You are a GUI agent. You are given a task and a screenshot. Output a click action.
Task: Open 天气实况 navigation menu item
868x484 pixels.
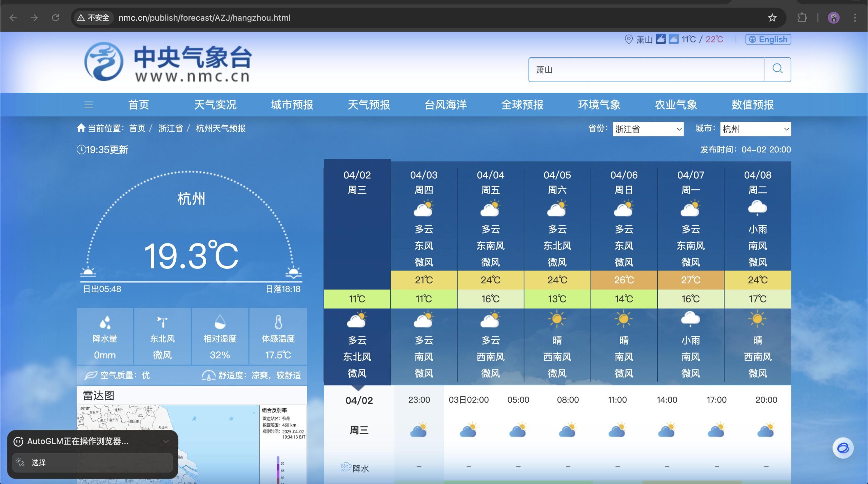(215, 105)
